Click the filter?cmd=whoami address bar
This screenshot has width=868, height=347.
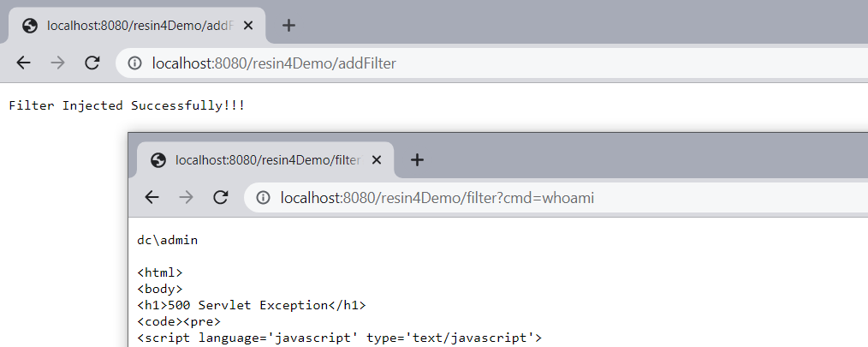click(556, 197)
